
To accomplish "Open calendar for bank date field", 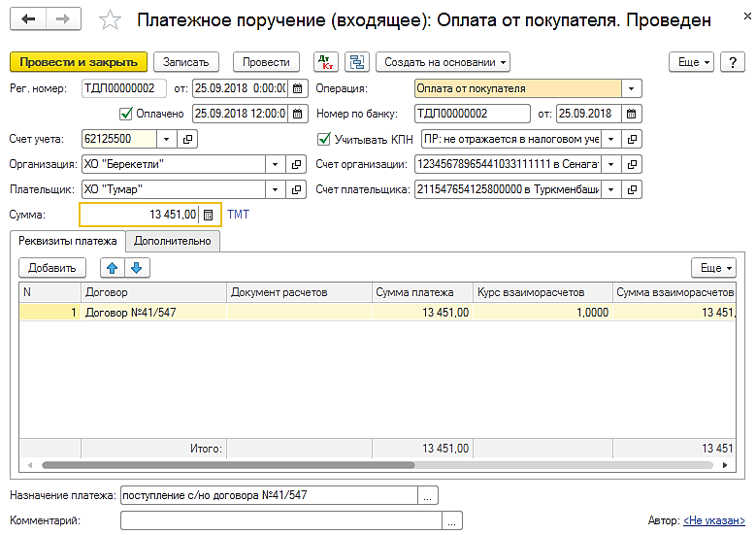I will (633, 114).
